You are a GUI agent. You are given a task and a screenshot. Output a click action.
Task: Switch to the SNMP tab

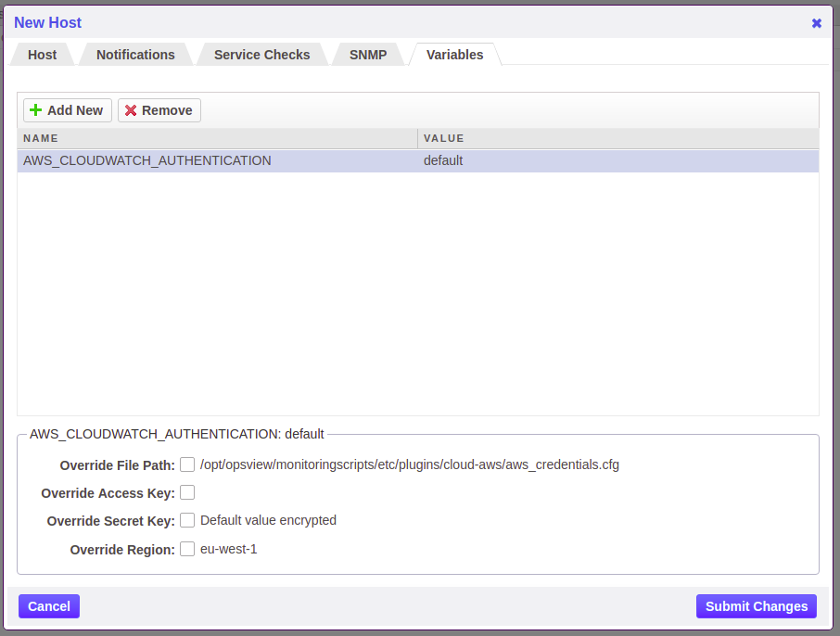(367, 54)
